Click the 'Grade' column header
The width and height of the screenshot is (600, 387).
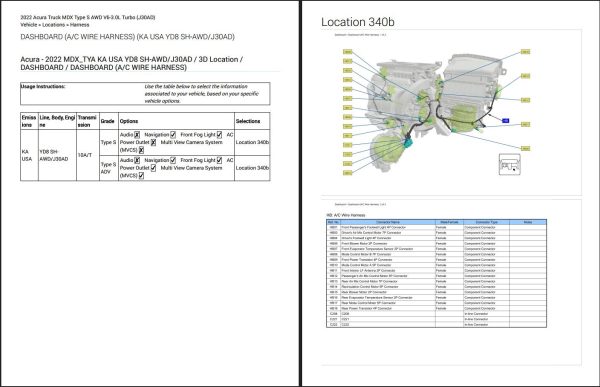point(108,121)
